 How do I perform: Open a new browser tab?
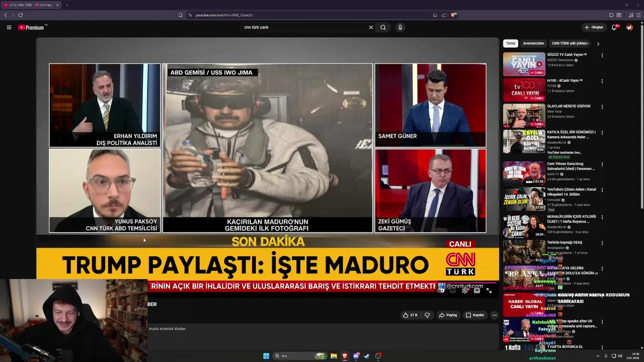[66, 5]
